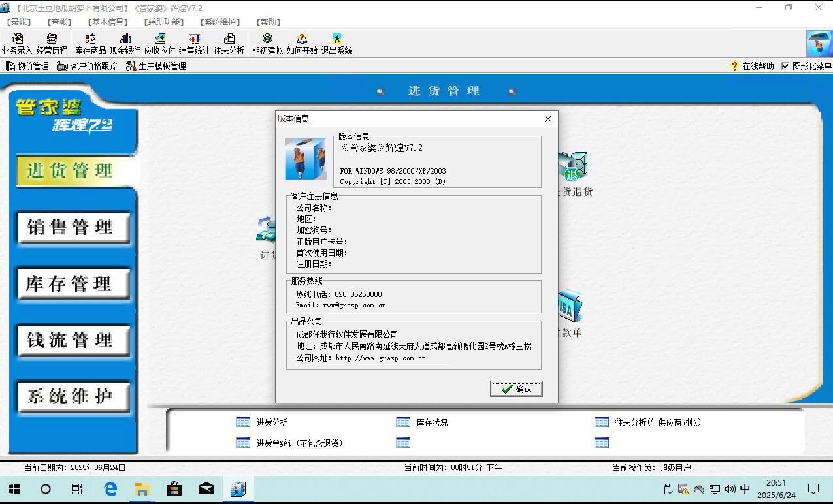Select the 现金银行 toolbar icon
The height and width of the screenshot is (504, 833).
(x=125, y=44)
